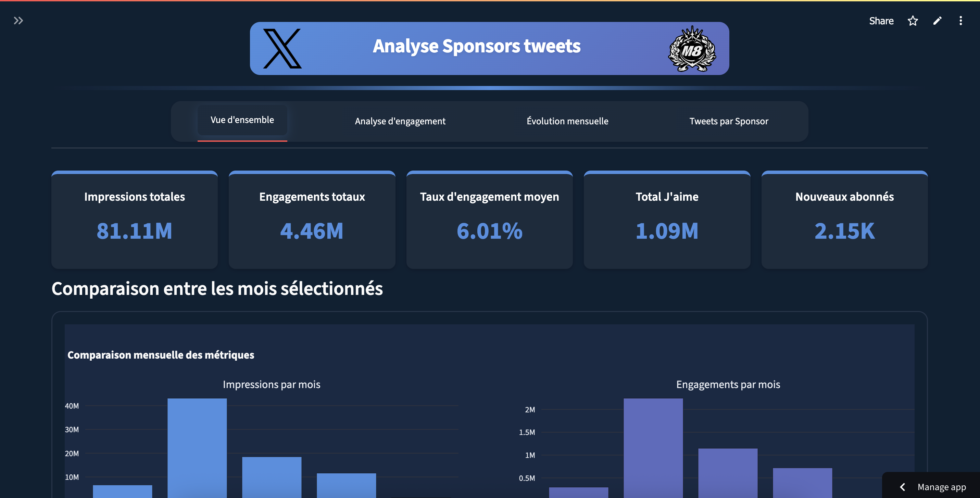The image size is (980, 498).
Task: Click the Share button
Action: tap(881, 21)
